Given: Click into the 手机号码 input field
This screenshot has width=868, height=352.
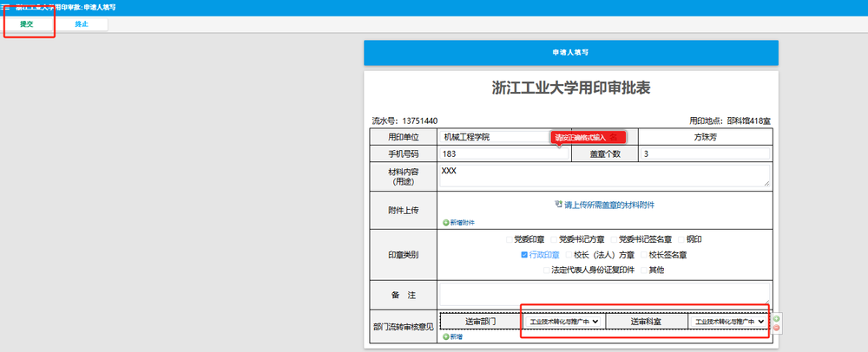Looking at the screenshot, I should pos(503,153).
